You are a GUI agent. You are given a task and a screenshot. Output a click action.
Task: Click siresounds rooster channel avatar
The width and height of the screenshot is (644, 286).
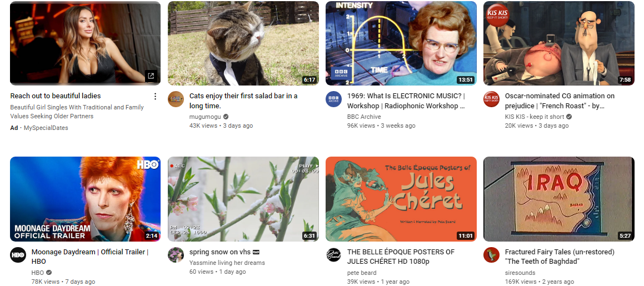coord(491,255)
